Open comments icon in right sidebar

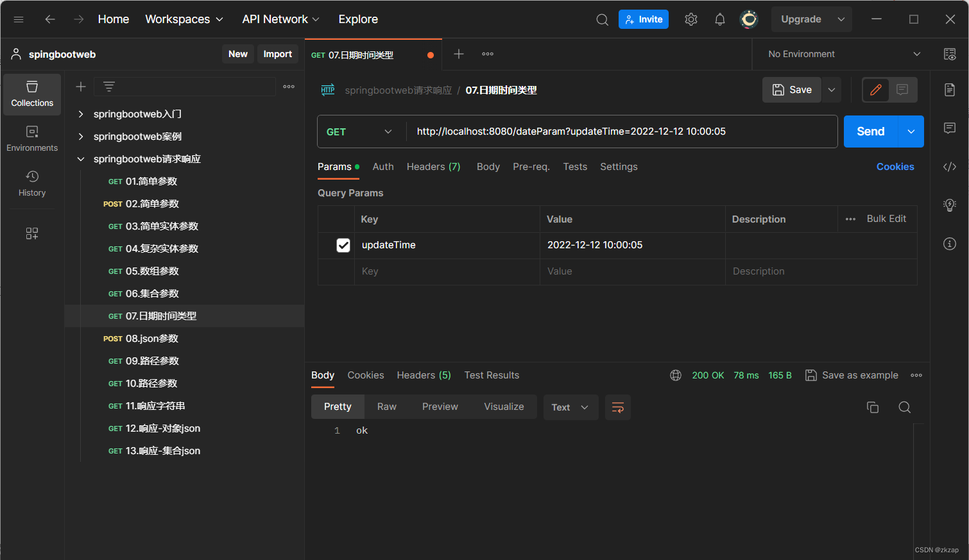[950, 128]
